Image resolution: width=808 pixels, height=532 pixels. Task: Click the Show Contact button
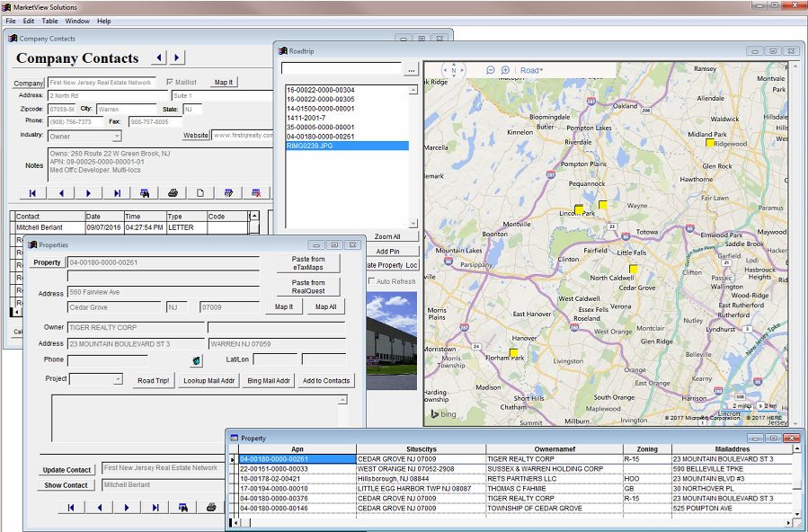point(66,485)
